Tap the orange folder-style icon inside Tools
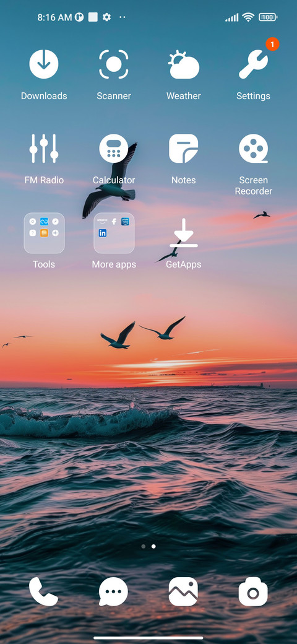The image size is (297, 644). 44,233
